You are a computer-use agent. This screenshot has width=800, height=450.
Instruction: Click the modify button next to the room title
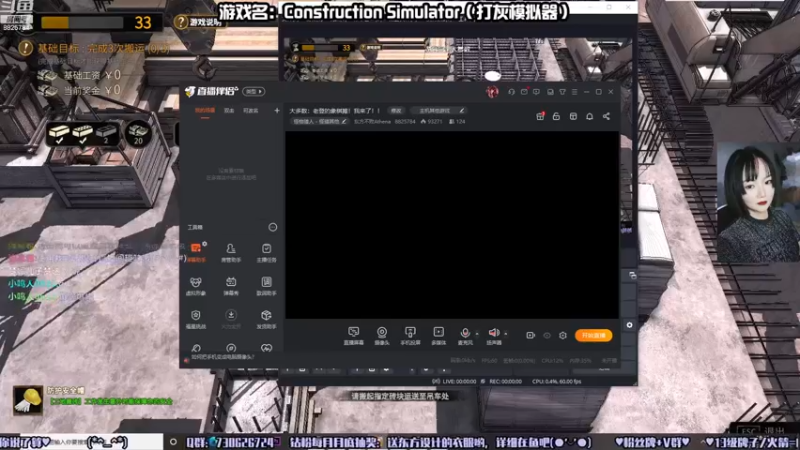(x=396, y=110)
